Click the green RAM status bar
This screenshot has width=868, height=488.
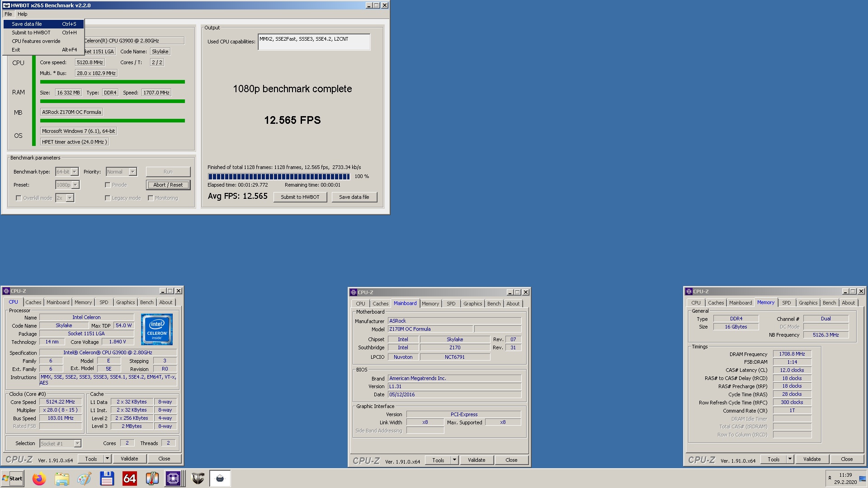pos(113,101)
